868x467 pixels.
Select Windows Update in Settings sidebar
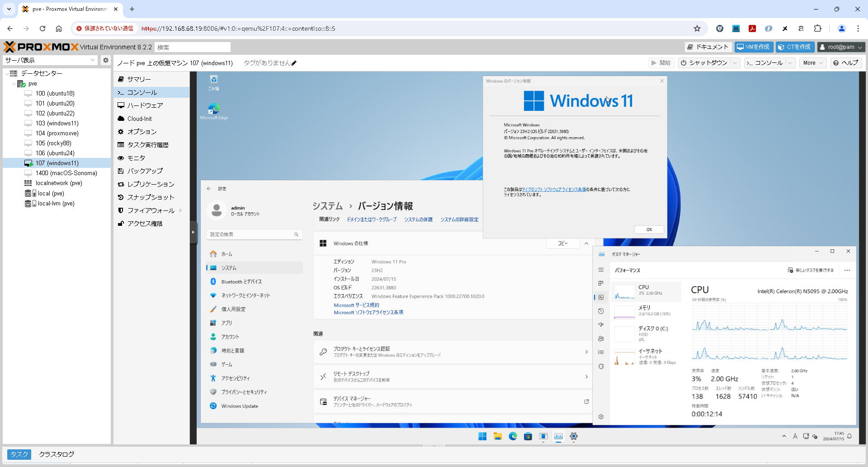(255, 406)
